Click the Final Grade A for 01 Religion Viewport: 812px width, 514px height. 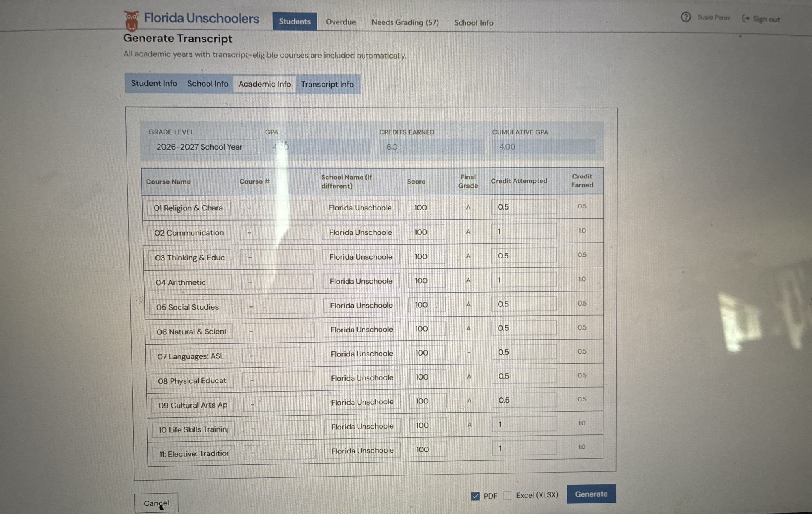point(468,207)
